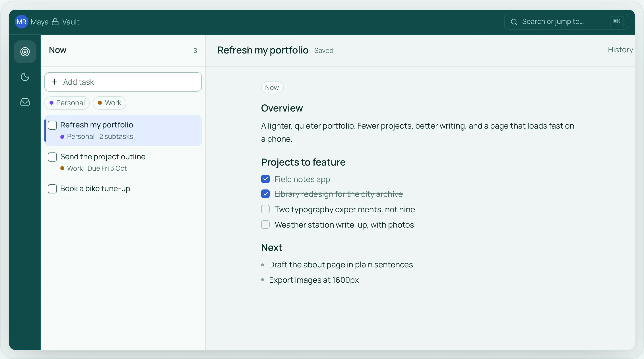Open the Inbox tray icon in sidebar
This screenshot has width=644, height=359.
tap(25, 102)
